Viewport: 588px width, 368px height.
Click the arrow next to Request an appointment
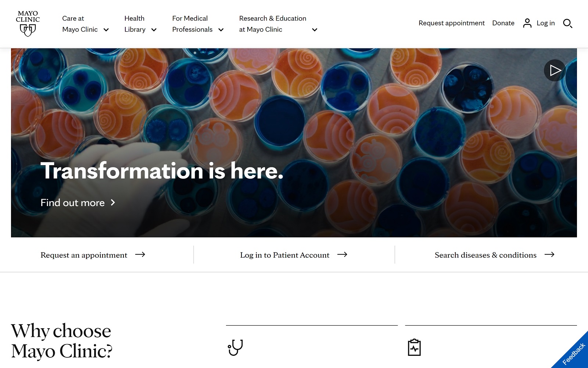[x=140, y=254]
